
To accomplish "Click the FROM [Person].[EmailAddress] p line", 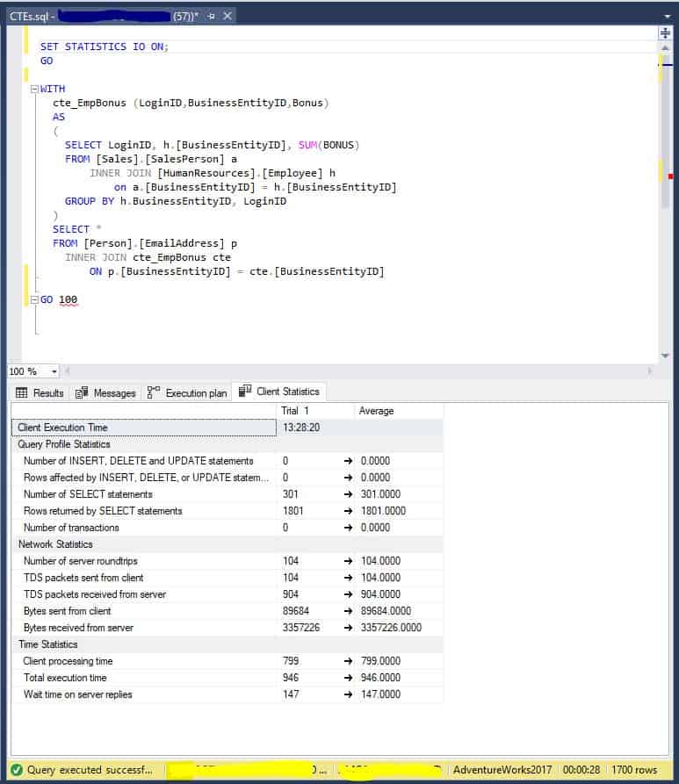I will point(145,243).
